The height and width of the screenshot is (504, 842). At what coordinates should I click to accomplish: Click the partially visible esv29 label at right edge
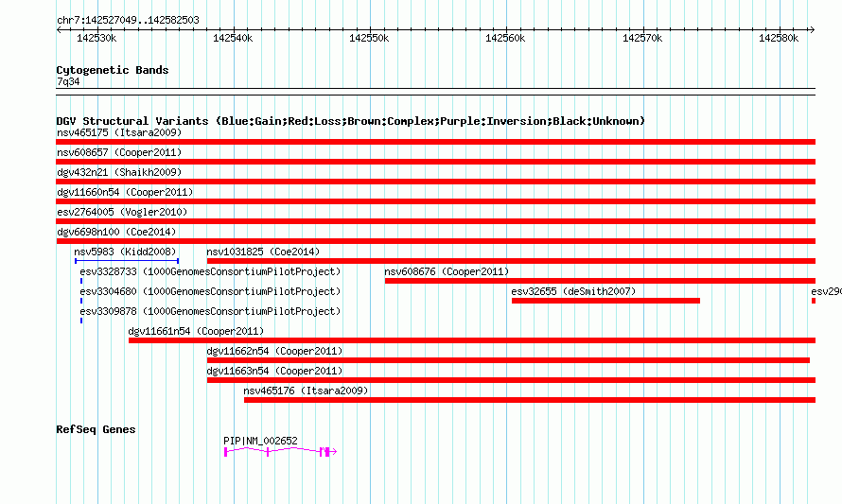[827, 291]
